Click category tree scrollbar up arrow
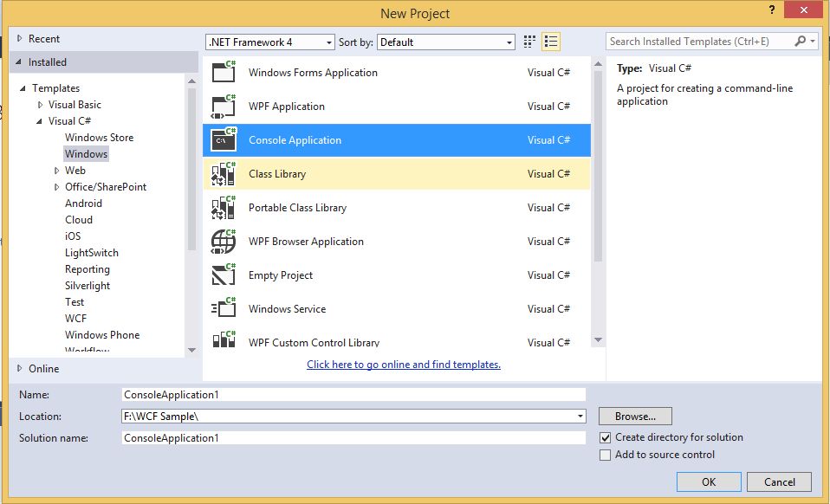 tap(191, 81)
